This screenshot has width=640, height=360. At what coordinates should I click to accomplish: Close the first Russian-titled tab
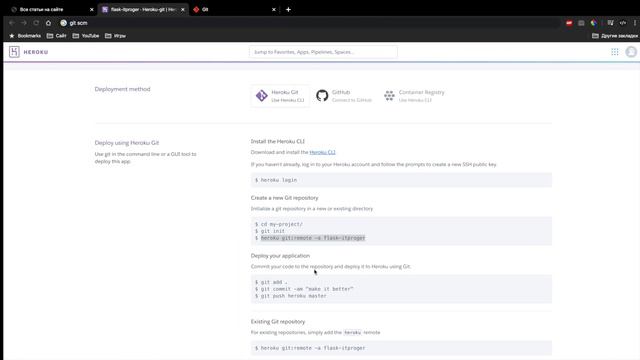[x=91, y=9]
